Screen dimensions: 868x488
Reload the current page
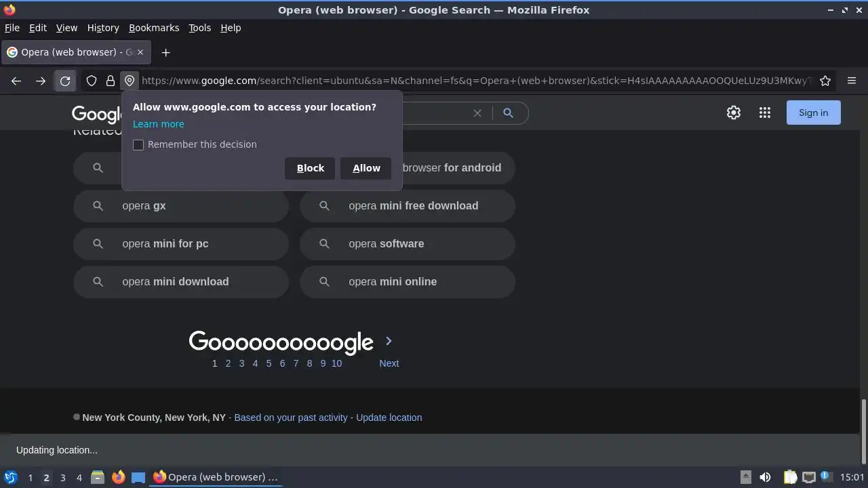(65, 81)
